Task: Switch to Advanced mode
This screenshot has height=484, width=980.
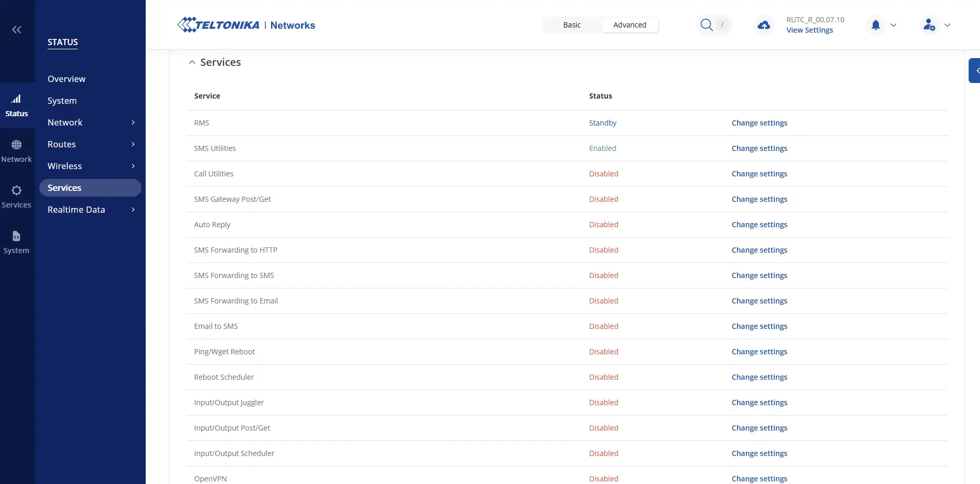Action: (x=630, y=25)
